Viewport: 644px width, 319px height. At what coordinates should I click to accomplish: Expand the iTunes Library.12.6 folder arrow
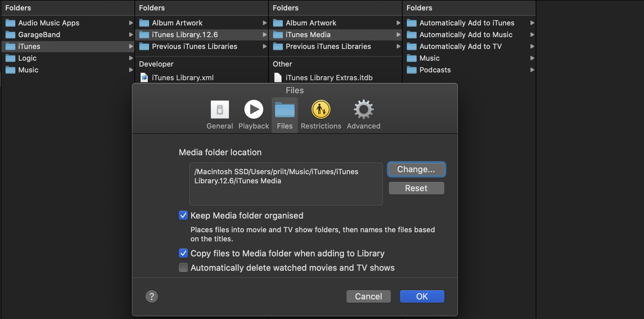click(265, 35)
